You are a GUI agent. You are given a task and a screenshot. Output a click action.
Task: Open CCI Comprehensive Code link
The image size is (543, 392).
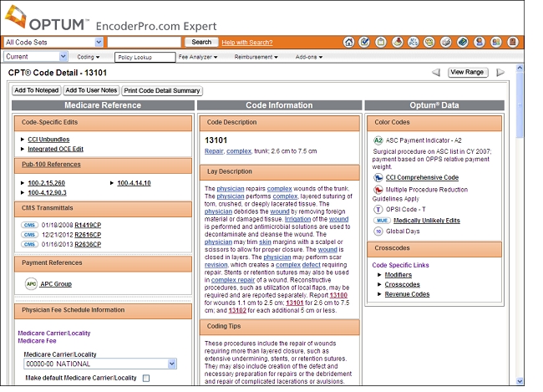point(422,177)
